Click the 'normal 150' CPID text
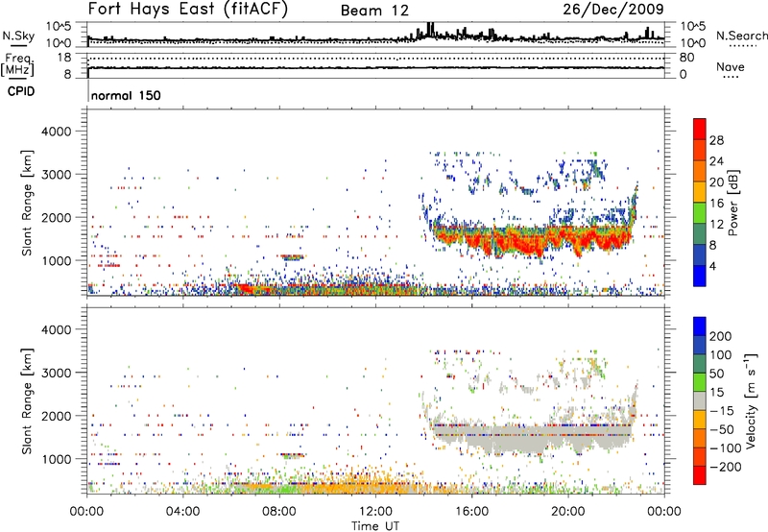Screen dimensions: 768x532 pos(126,95)
